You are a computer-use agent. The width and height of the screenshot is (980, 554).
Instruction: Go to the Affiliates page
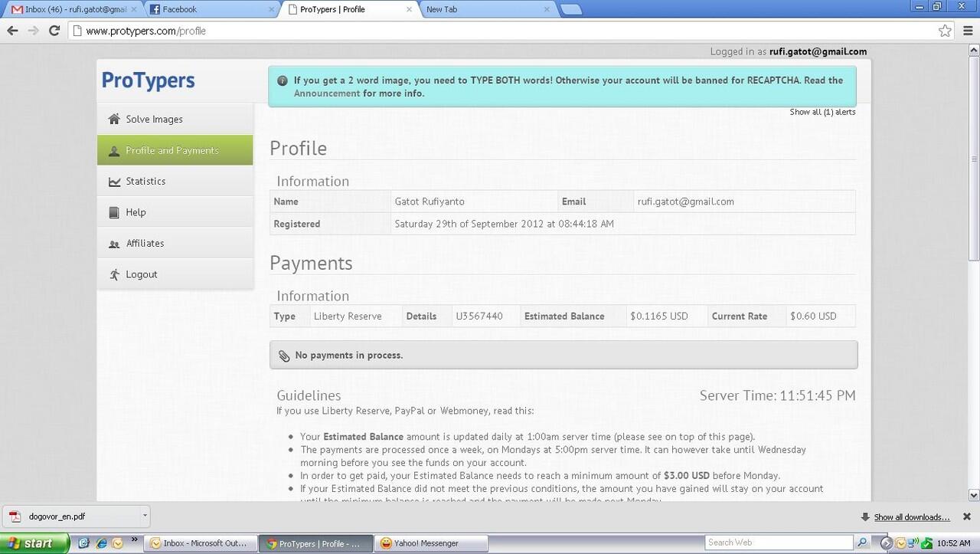coord(175,244)
